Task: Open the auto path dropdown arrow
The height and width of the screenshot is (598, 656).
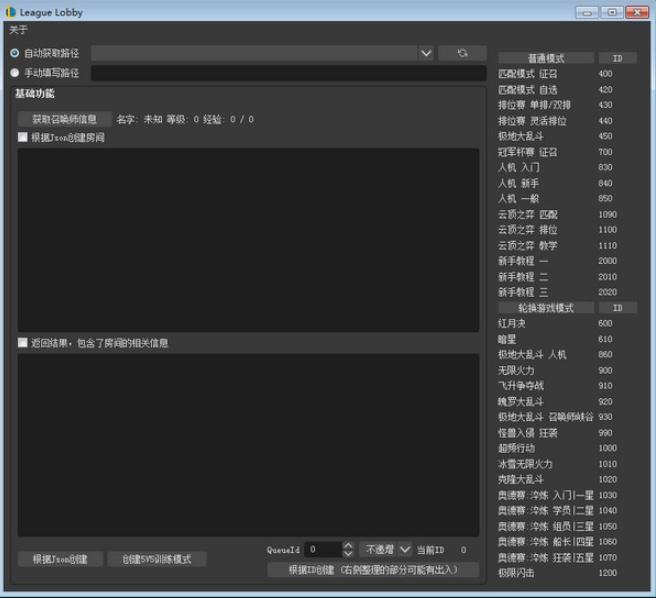Action: [x=426, y=53]
